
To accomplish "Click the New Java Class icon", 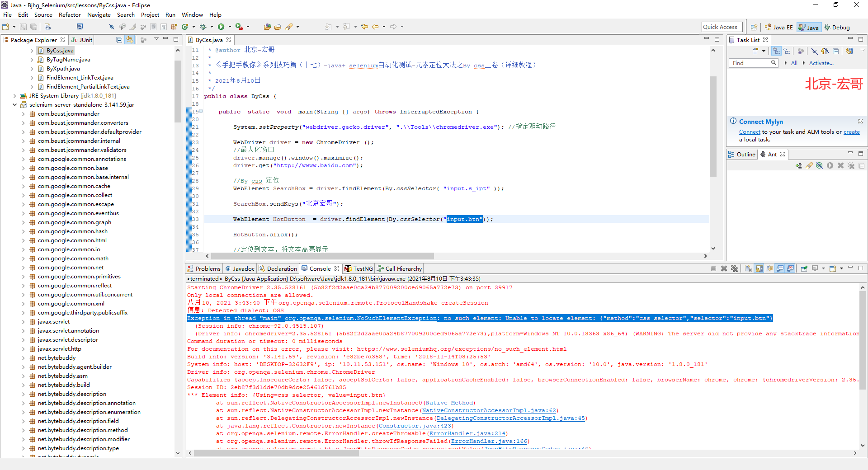I will pos(185,27).
